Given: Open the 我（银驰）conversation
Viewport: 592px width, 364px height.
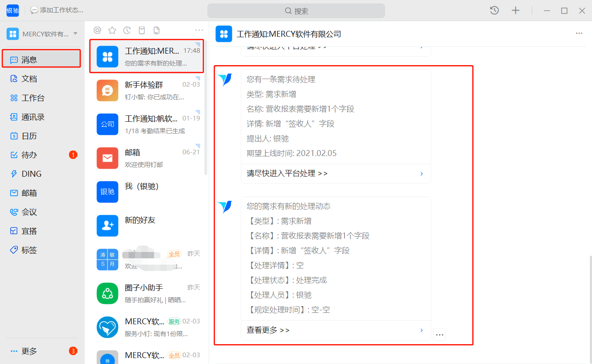Looking at the screenshot, I should 147,192.
